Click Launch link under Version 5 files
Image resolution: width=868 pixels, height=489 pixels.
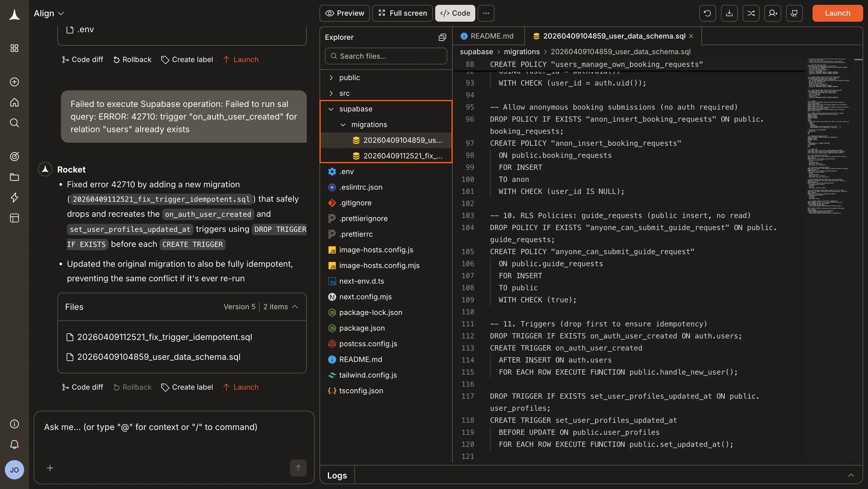(241, 387)
